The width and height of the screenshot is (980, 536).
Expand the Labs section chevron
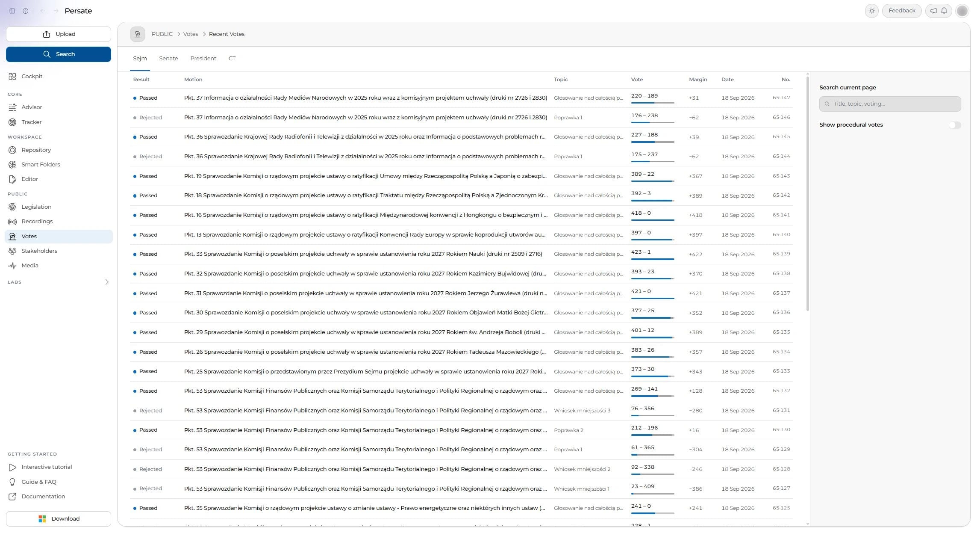pyautogui.click(x=107, y=282)
